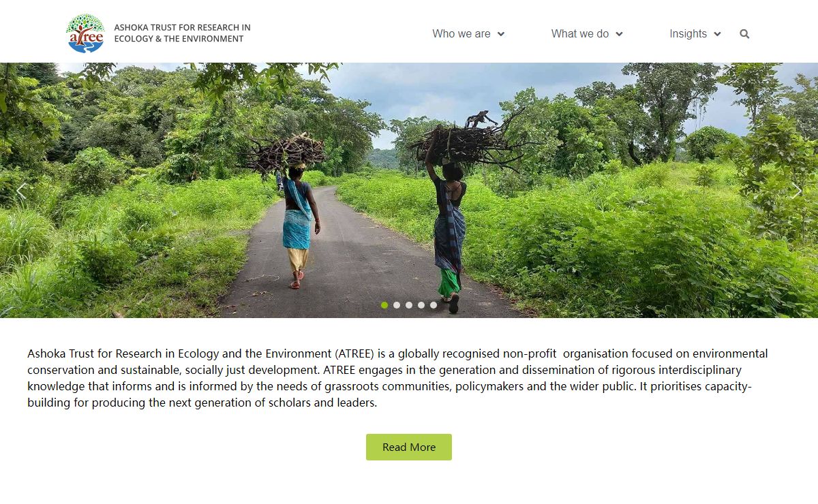Expand the Who we are chevron
The image size is (818, 504).
click(501, 34)
